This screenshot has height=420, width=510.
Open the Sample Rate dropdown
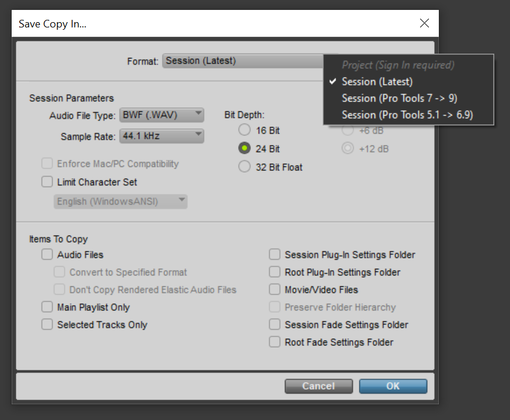tap(162, 136)
